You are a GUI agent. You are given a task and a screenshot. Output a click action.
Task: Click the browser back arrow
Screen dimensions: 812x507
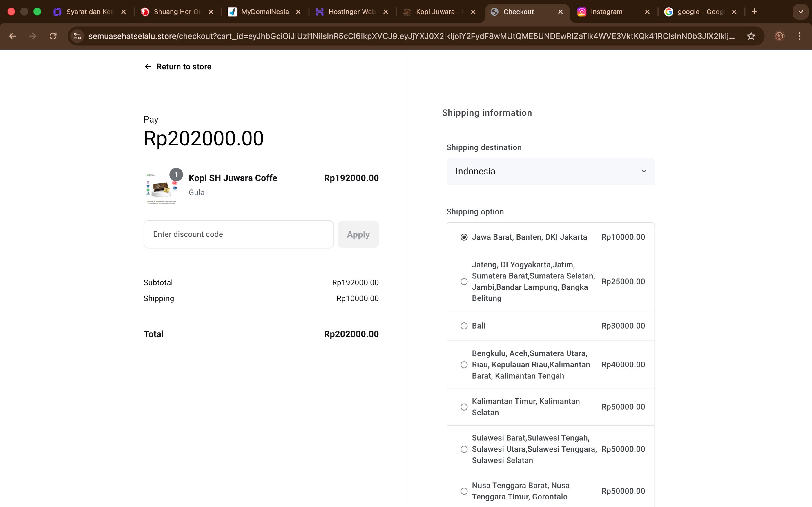tap(12, 36)
